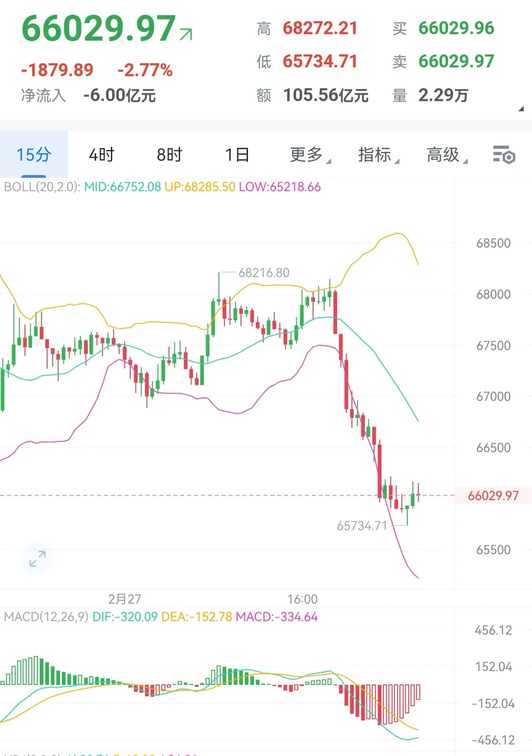
Task: Click current price tag 66029.97 on axis
Action: [x=493, y=496]
